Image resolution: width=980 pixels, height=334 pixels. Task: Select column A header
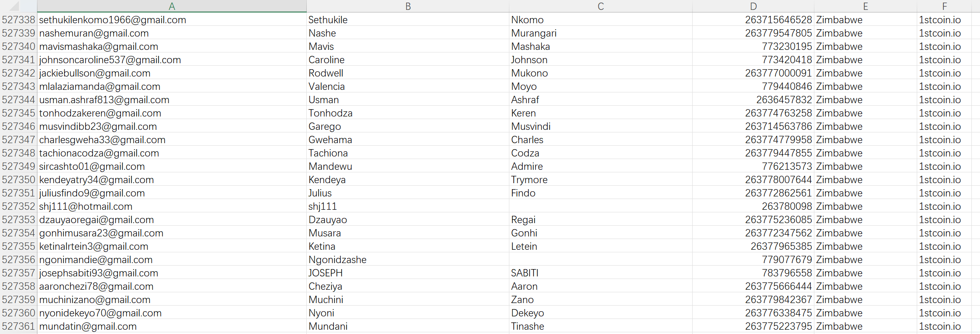point(172,6)
